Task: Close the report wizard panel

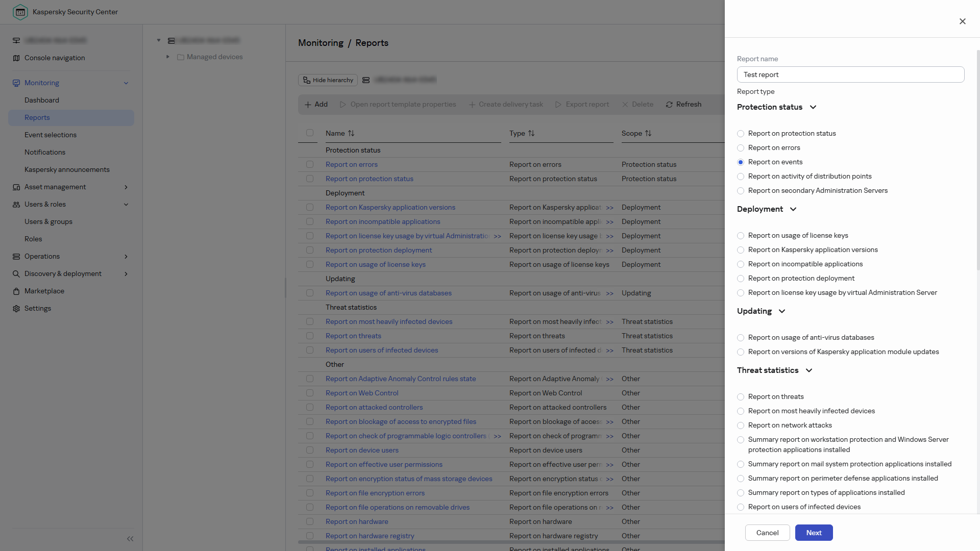Action: (963, 21)
